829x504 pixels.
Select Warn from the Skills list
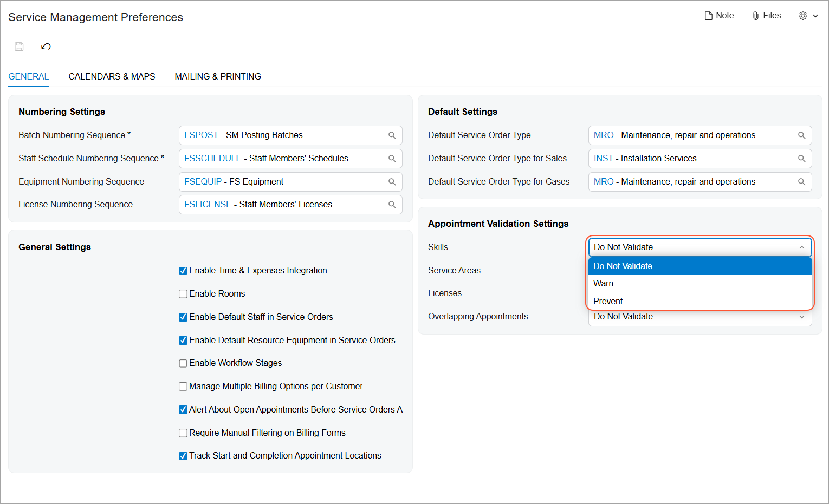(604, 284)
